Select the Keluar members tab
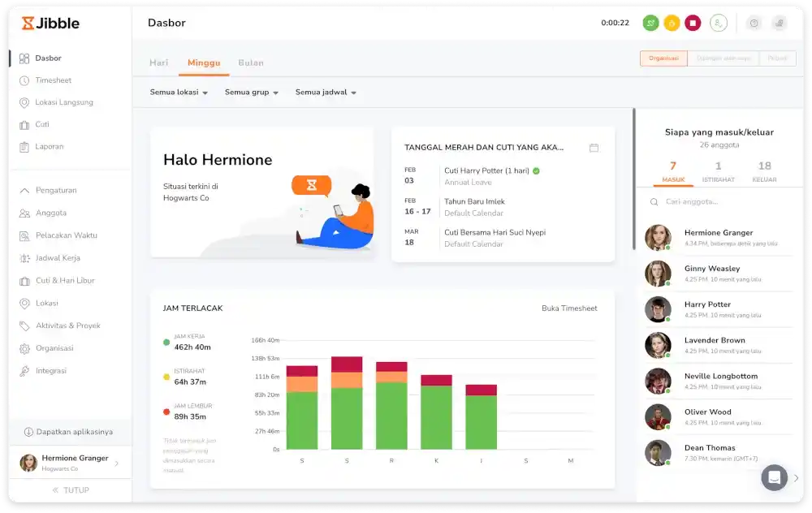Viewport: 812px width, 513px height. tap(764, 171)
